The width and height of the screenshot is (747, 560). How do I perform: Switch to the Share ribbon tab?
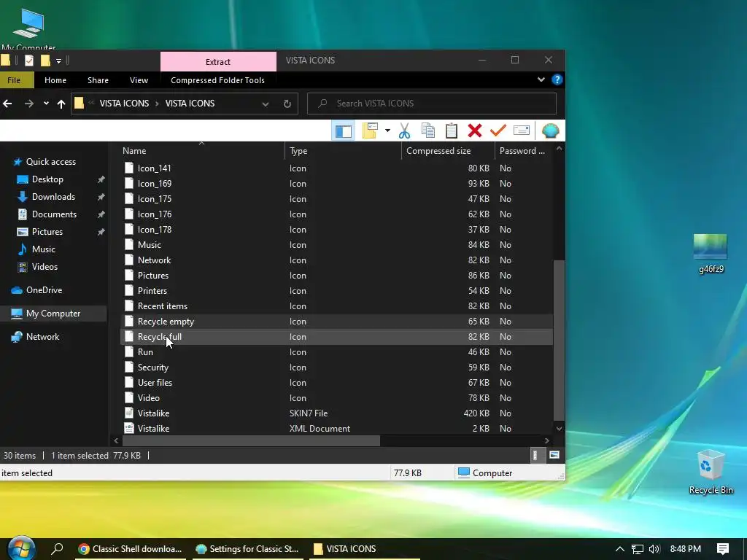click(x=98, y=80)
